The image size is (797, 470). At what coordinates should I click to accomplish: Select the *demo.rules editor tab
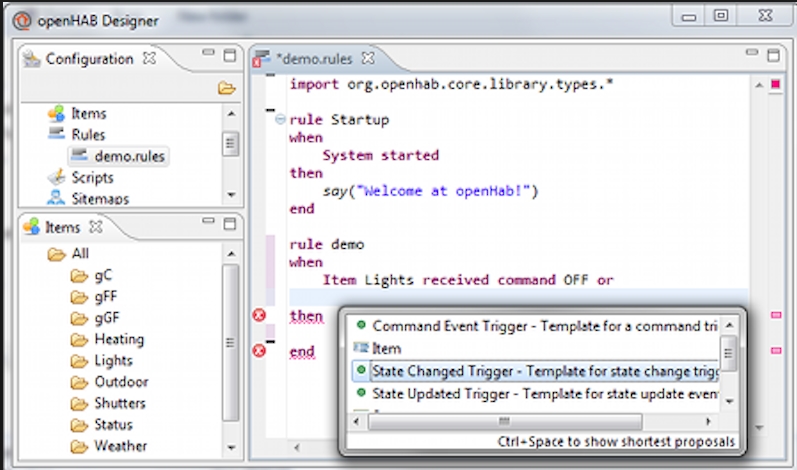coord(314,59)
